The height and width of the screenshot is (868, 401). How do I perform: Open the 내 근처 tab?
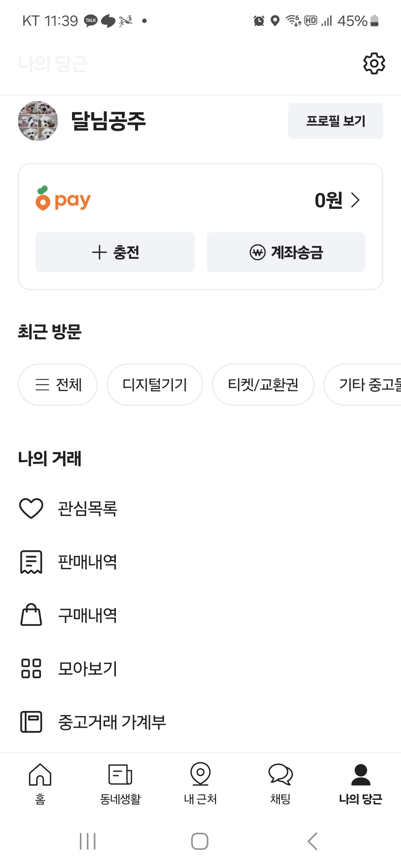pos(200,783)
